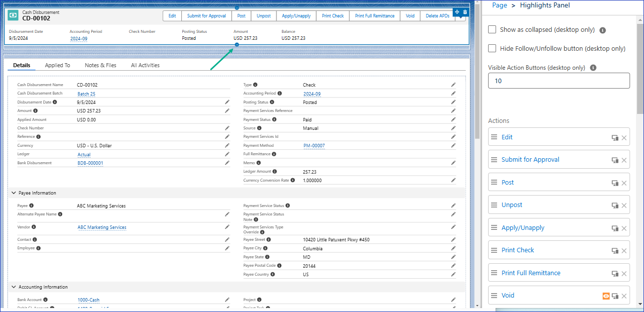Click the pencil icon next to Disbursement Date
The height and width of the screenshot is (312, 644).
(227, 102)
